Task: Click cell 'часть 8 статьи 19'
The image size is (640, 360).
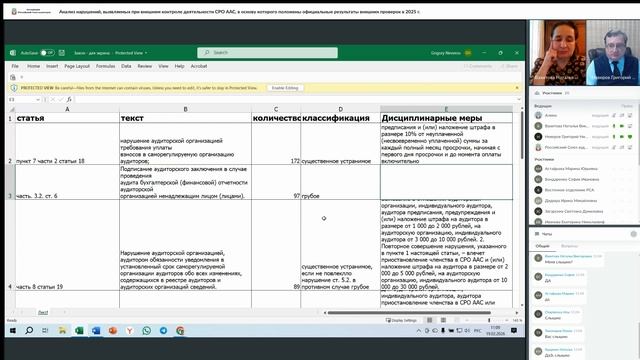Action: [x=67, y=245]
